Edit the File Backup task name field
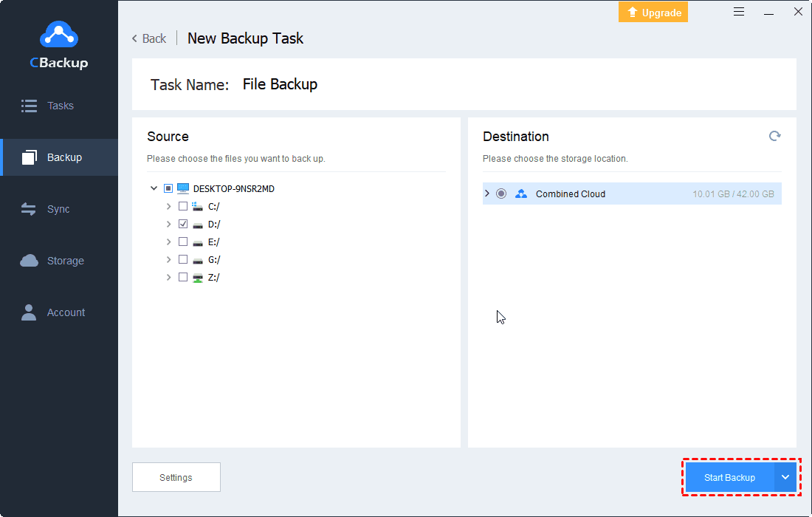 coord(281,84)
